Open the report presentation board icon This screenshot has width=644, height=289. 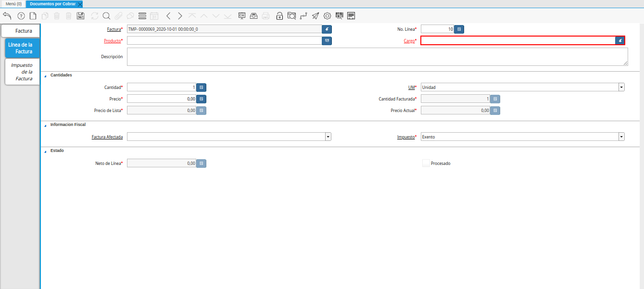click(x=242, y=16)
